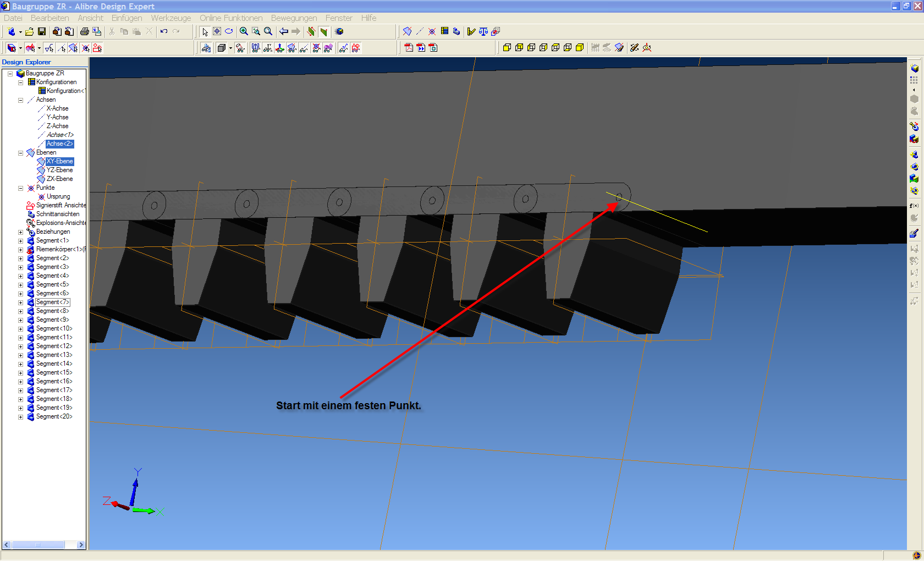Click the Cut scissors icon
Screen dimensions: 924x561
(112, 31)
